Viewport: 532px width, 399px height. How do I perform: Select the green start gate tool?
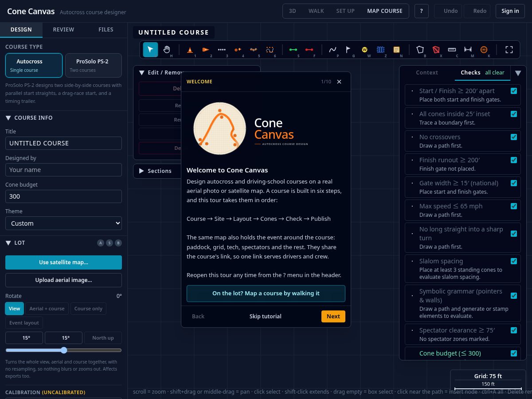[293, 50]
